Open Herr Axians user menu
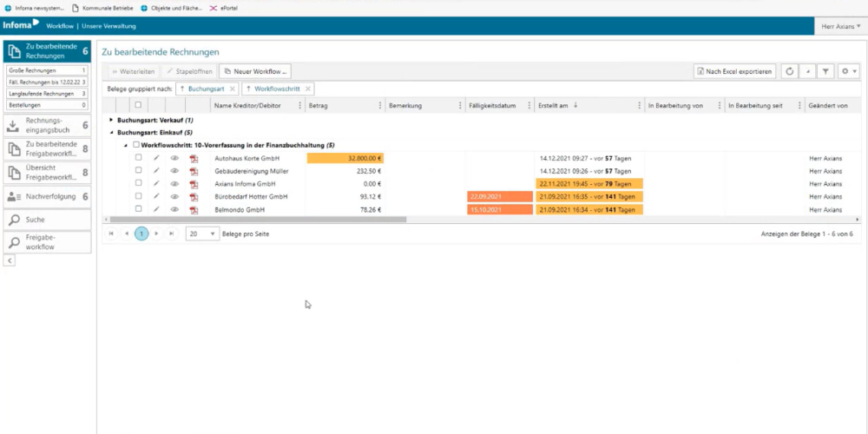This screenshot has width=868, height=434. (x=841, y=26)
